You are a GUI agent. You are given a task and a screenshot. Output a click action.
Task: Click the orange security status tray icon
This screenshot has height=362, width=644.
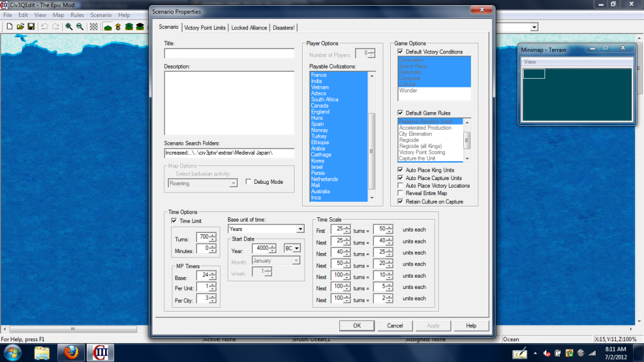(x=569, y=353)
